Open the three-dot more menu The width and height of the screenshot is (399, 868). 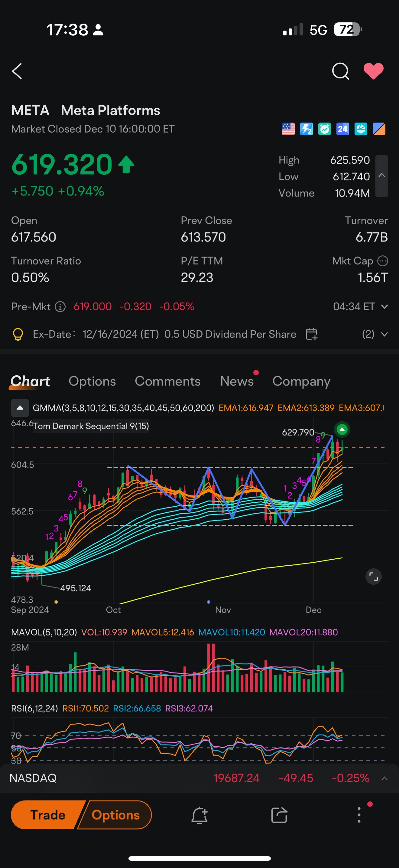tap(359, 815)
